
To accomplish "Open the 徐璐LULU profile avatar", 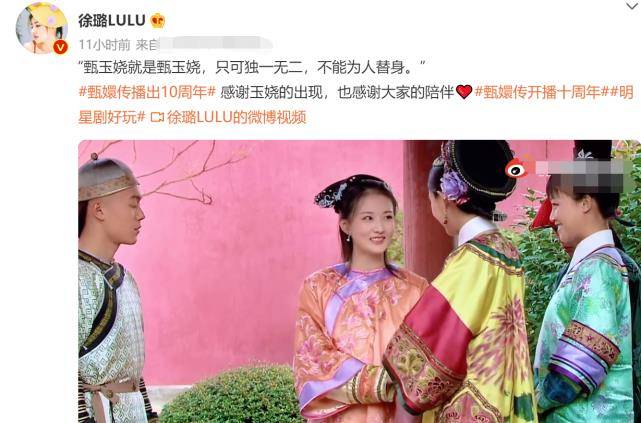I will [41, 28].
